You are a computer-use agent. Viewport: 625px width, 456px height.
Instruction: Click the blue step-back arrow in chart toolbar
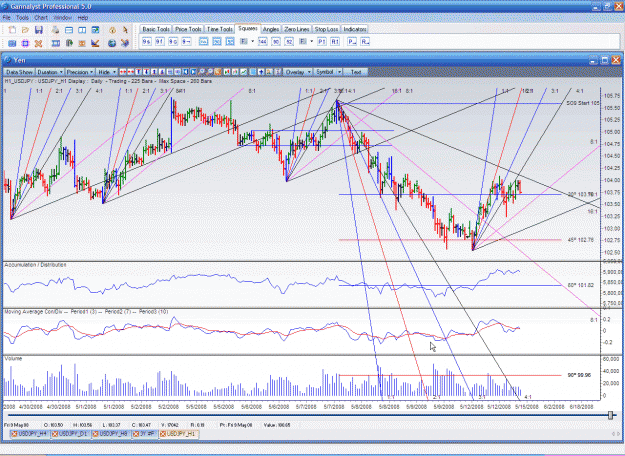[x=185, y=72]
